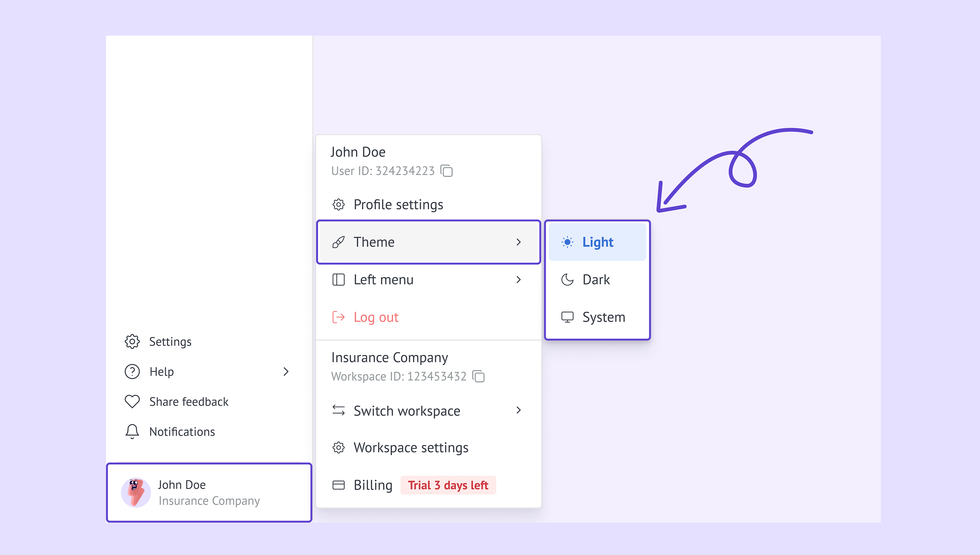Click the Share feedback heart icon
Image resolution: width=980 pixels, height=555 pixels.
tap(132, 401)
